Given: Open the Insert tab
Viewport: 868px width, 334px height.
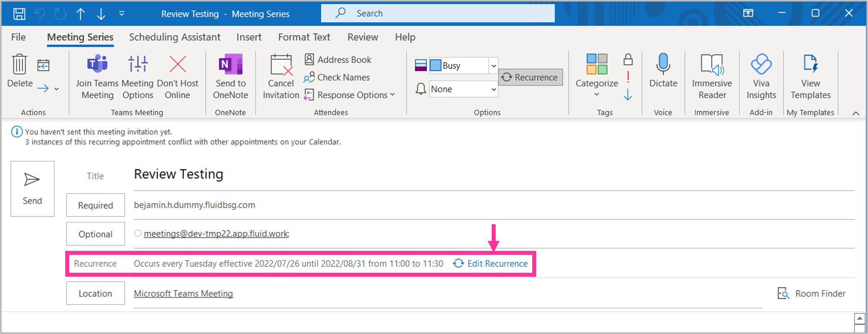Looking at the screenshot, I should (x=249, y=37).
